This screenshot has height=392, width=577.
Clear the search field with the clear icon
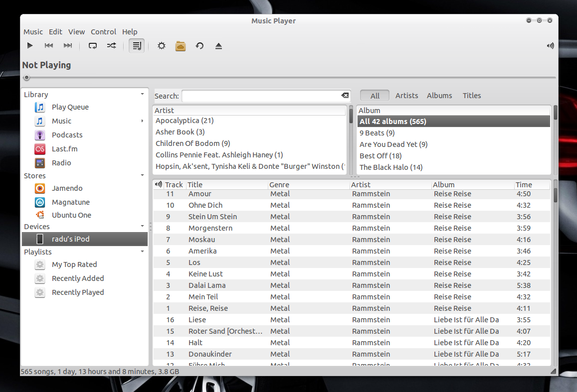(345, 96)
